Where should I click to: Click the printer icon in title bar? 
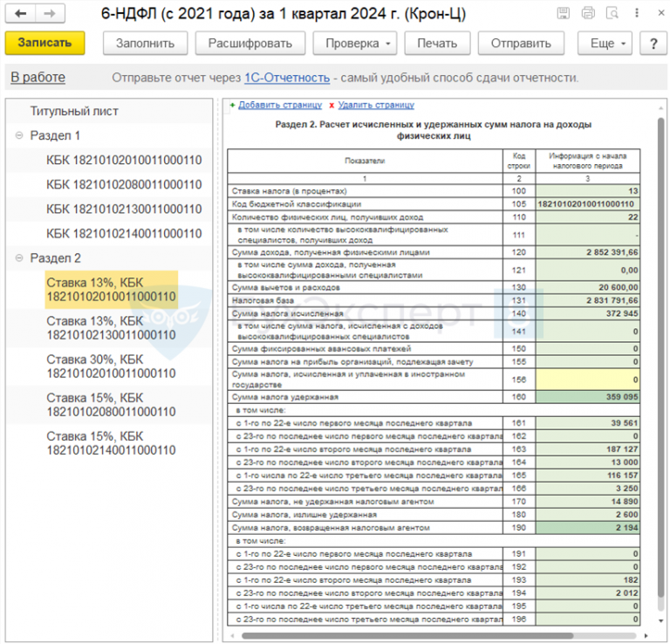[x=588, y=14]
